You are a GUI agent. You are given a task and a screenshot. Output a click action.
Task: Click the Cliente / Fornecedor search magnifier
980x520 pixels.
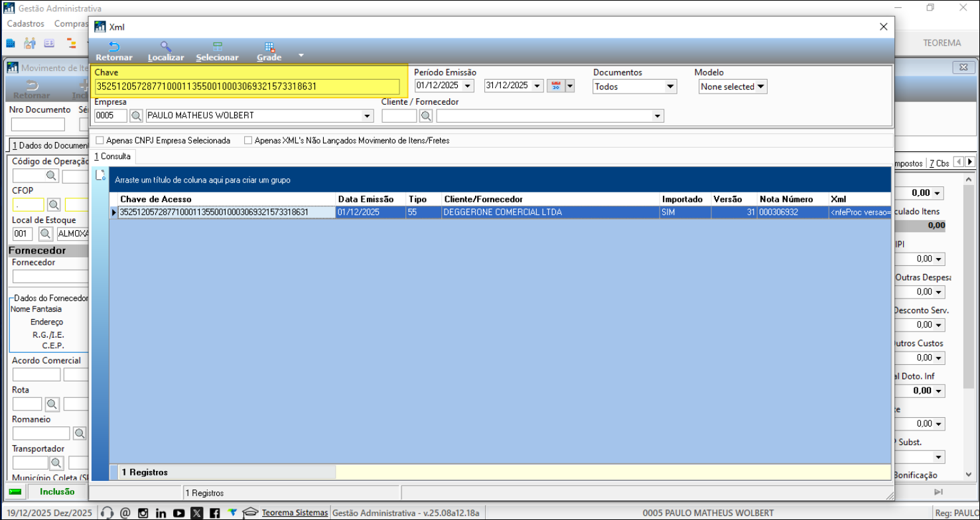click(x=426, y=116)
